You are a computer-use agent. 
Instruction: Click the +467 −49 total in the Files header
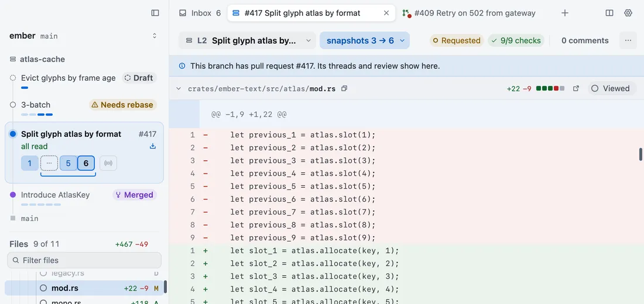(131, 244)
